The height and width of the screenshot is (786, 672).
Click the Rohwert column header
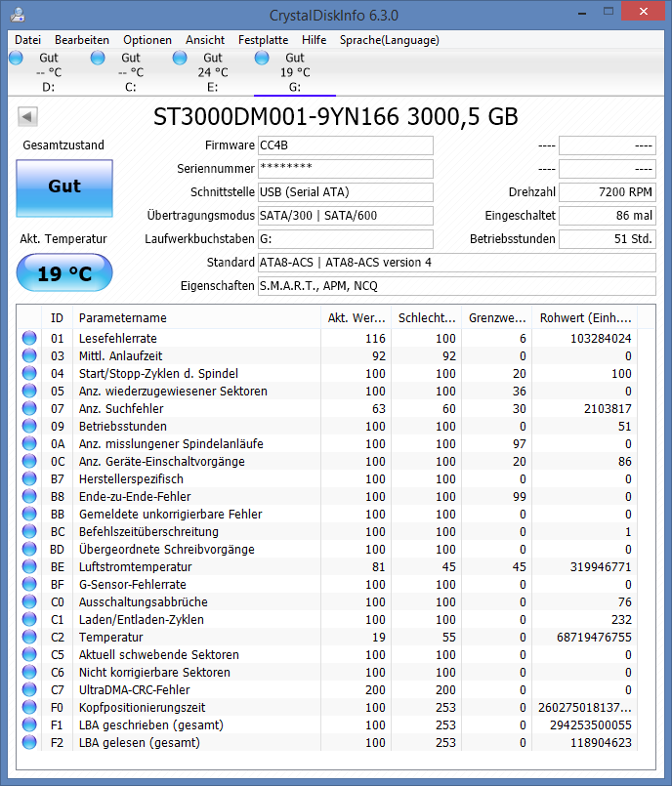click(585, 317)
